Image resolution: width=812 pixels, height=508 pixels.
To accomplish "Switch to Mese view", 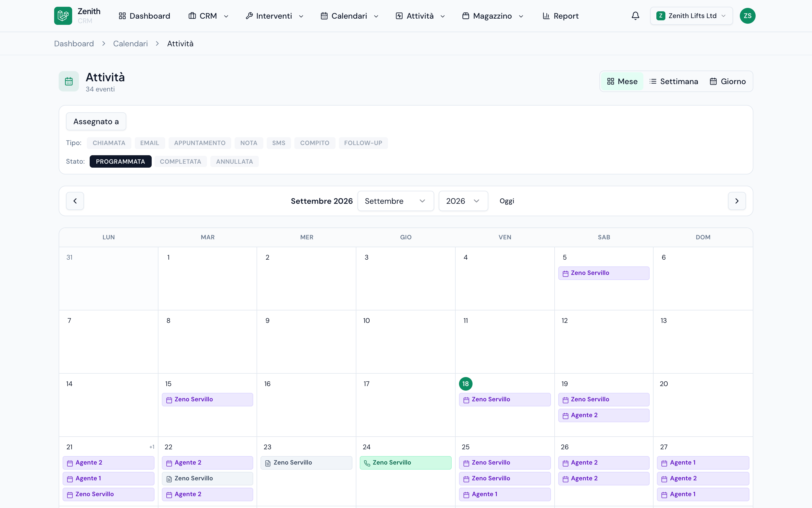I will pos(622,81).
